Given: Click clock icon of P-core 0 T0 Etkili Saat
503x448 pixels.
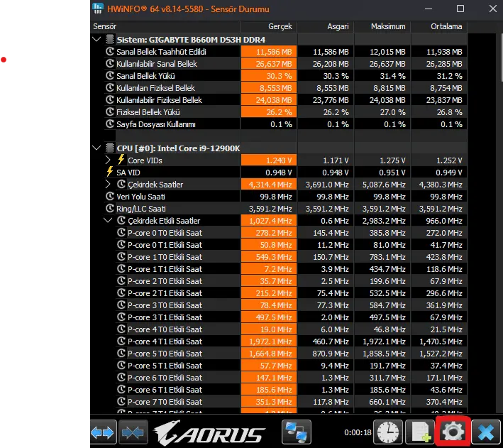Looking at the screenshot, I should point(121,232).
